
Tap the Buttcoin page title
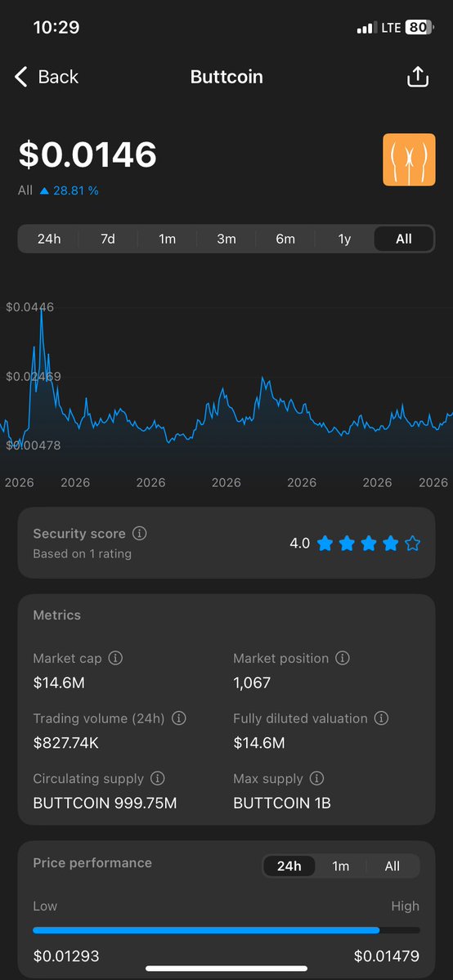[226, 77]
